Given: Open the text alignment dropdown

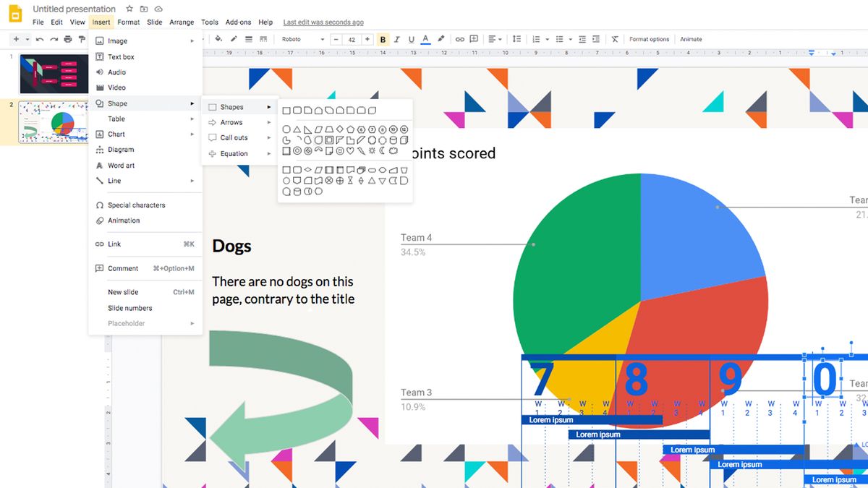Looking at the screenshot, I should pyautogui.click(x=494, y=39).
